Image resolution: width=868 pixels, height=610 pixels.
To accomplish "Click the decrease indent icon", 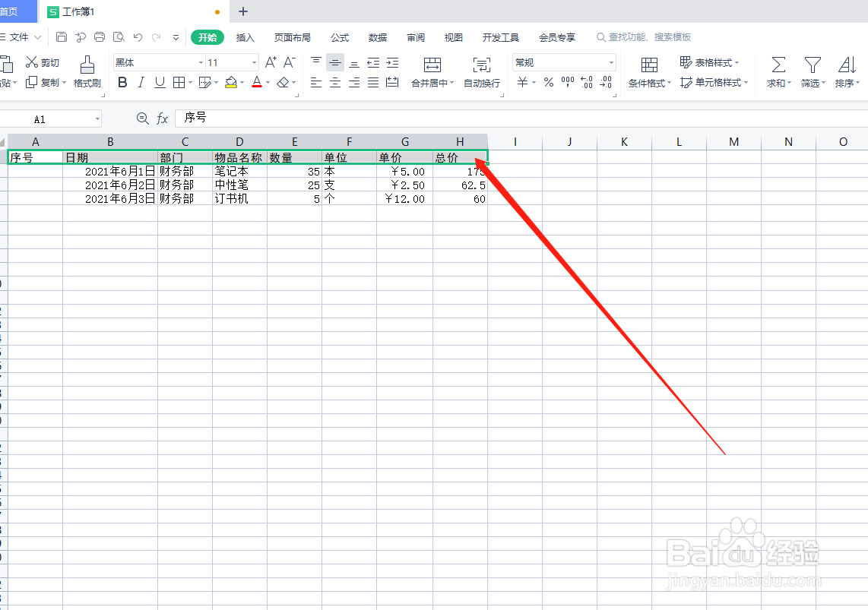I will [374, 62].
